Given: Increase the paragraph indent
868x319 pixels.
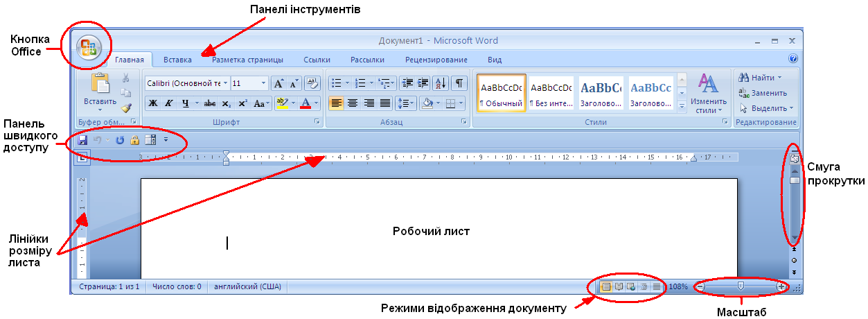Looking at the screenshot, I should 423,83.
